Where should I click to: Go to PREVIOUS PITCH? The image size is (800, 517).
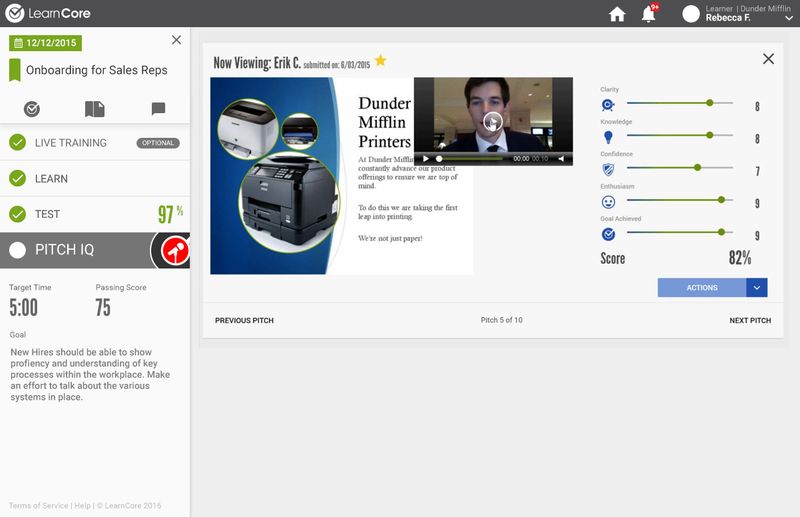click(x=244, y=321)
